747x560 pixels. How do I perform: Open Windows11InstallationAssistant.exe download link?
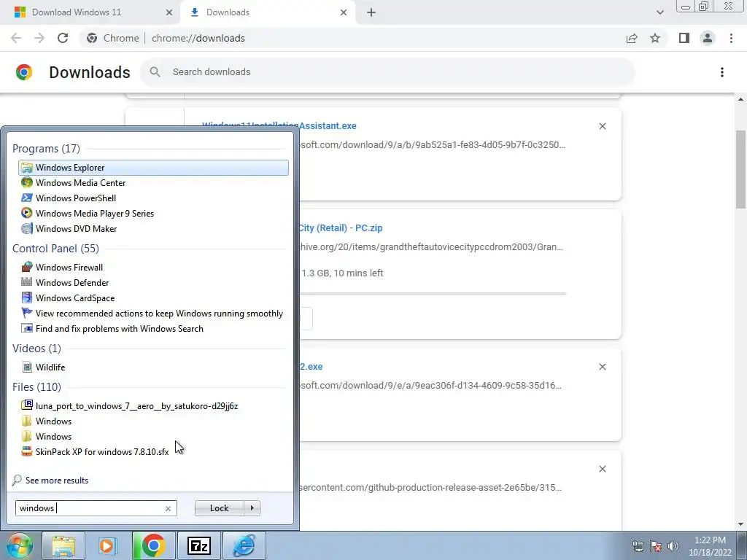279,125
